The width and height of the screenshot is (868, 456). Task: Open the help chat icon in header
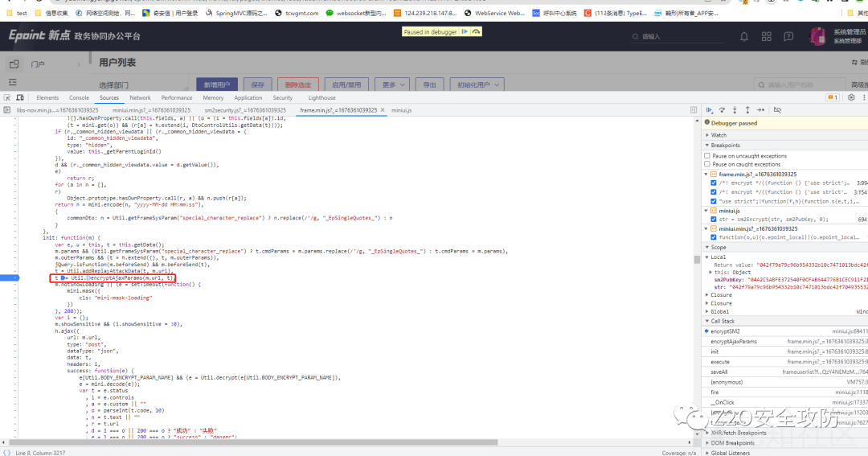788,36
